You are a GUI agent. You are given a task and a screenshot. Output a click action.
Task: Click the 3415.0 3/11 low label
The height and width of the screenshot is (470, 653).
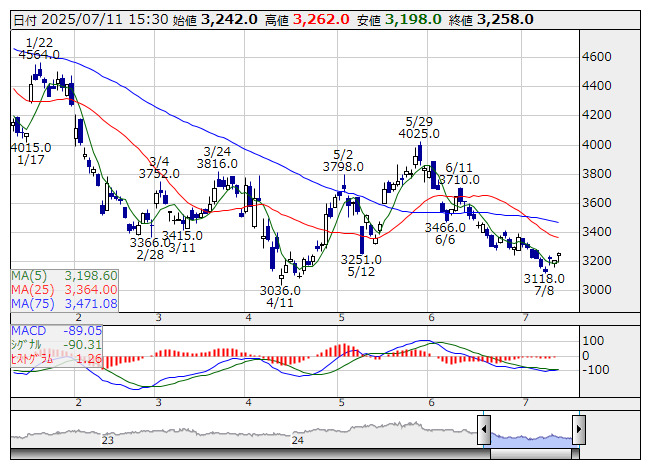[182, 242]
